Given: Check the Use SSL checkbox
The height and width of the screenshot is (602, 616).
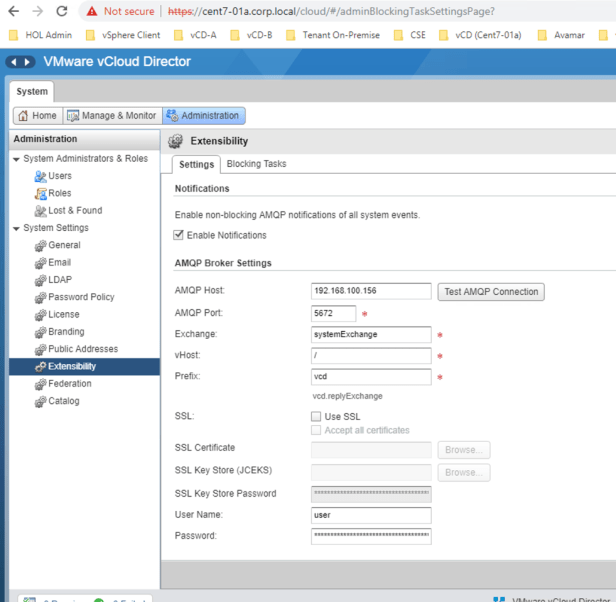Looking at the screenshot, I should coord(317,415).
